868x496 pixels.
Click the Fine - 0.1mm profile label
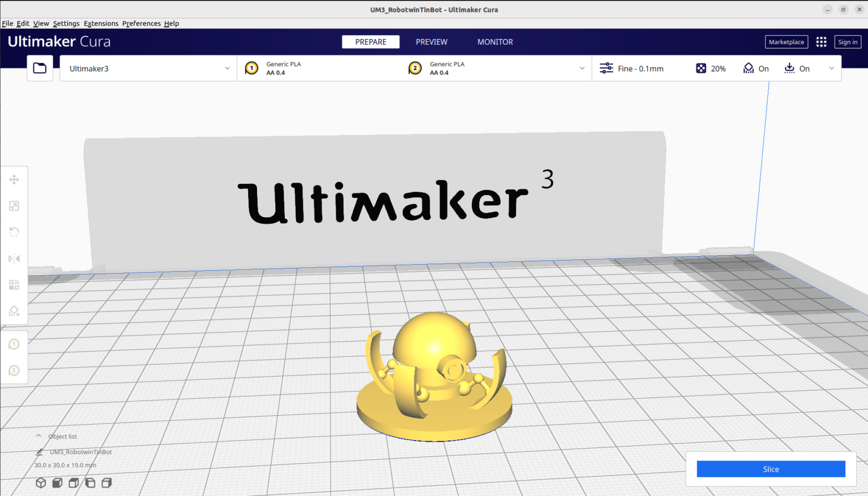[x=640, y=68]
